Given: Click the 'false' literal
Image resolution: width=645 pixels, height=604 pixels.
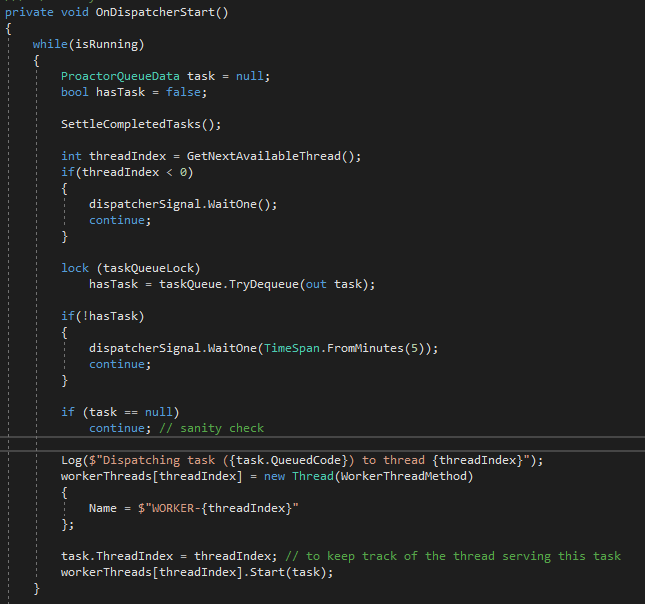Looking at the screenshot, I should (x=183, y=92).
